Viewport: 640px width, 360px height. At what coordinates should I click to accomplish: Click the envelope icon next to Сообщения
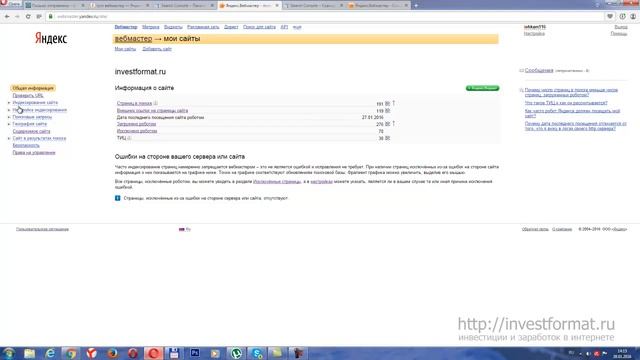(x=521, y=71)
